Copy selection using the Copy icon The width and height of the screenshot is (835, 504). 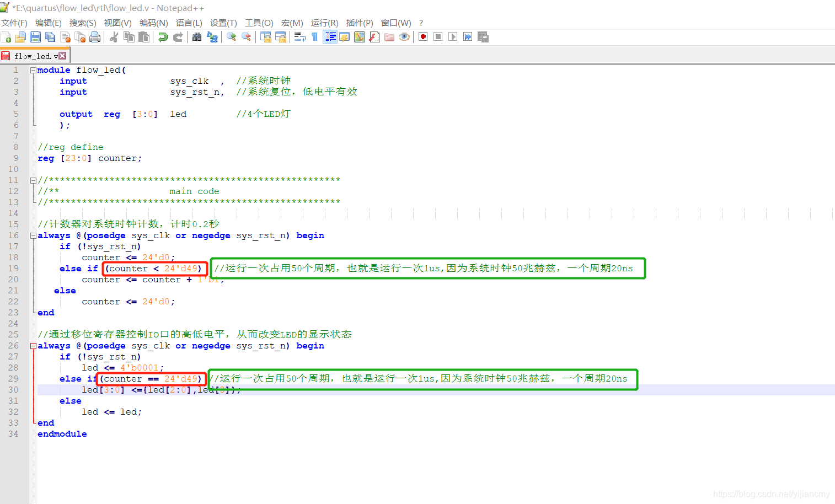pyautogui.click(x=129, y=37)
